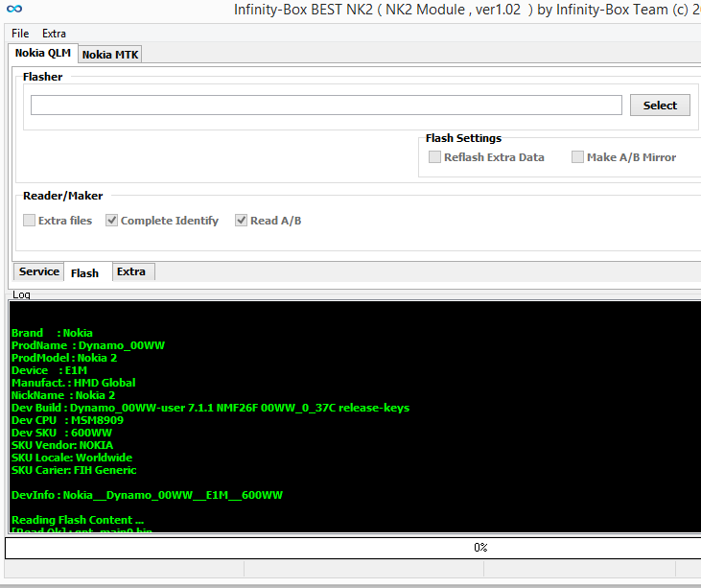Open the Service bottom tab
701x588 pixels.
39,271
